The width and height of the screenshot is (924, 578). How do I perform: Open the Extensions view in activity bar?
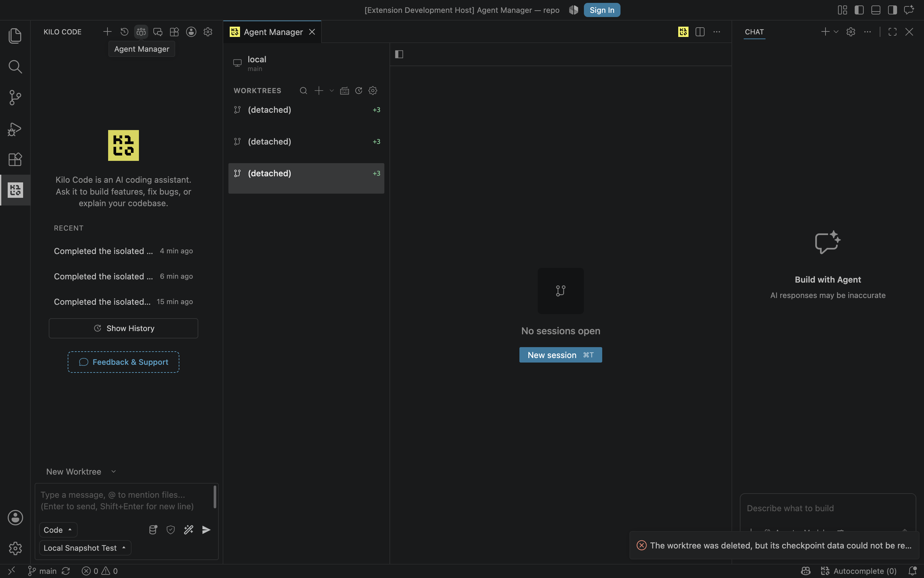(15, 159)
